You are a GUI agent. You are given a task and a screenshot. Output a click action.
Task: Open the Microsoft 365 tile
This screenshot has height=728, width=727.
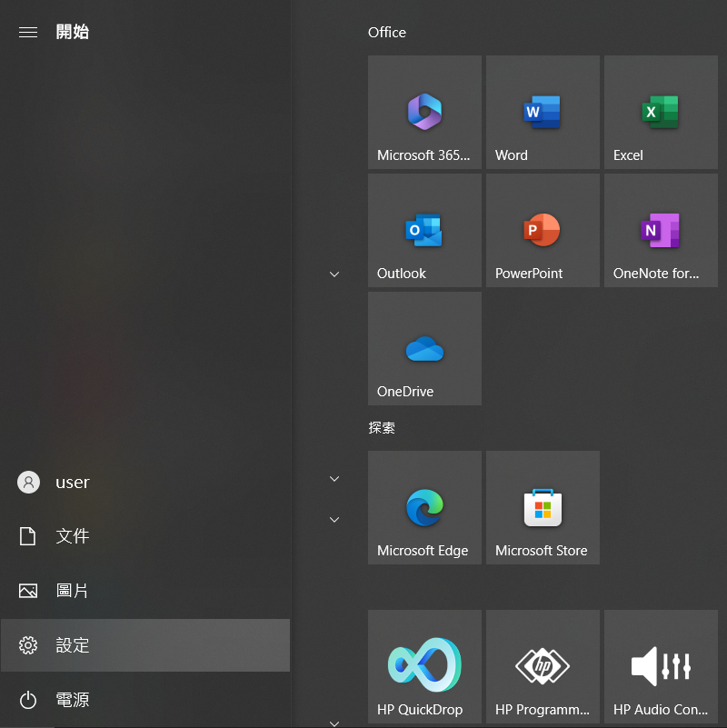424,112
